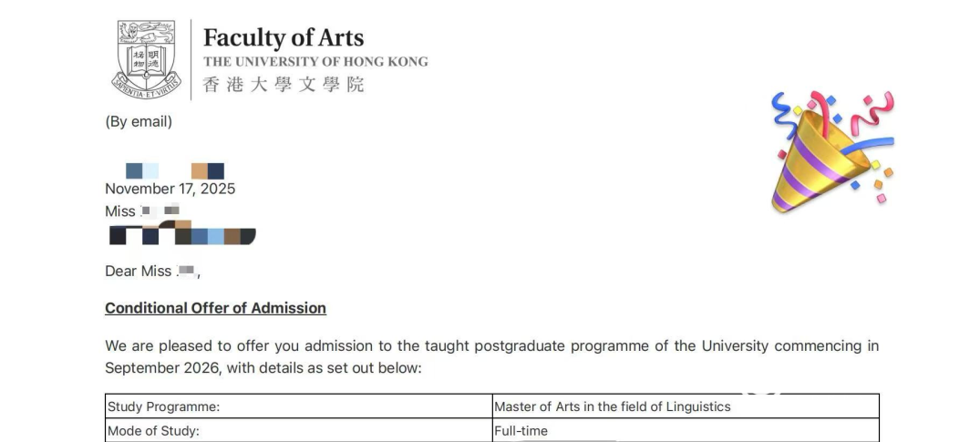Click the Chinese faculty name 香港大學文學院
Viewport: 980px width, 442px height.
pos(283,85)
